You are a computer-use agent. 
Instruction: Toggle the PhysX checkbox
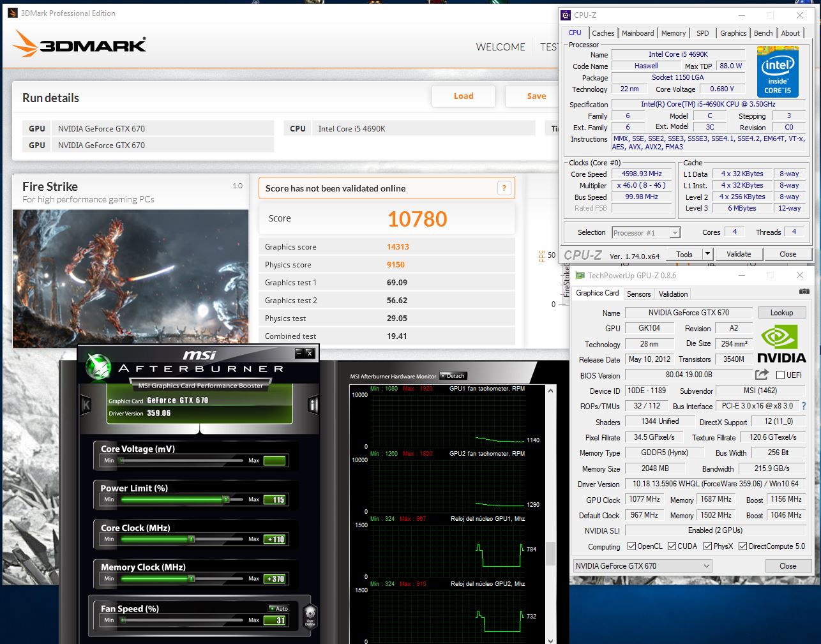[x=707, y=546]
